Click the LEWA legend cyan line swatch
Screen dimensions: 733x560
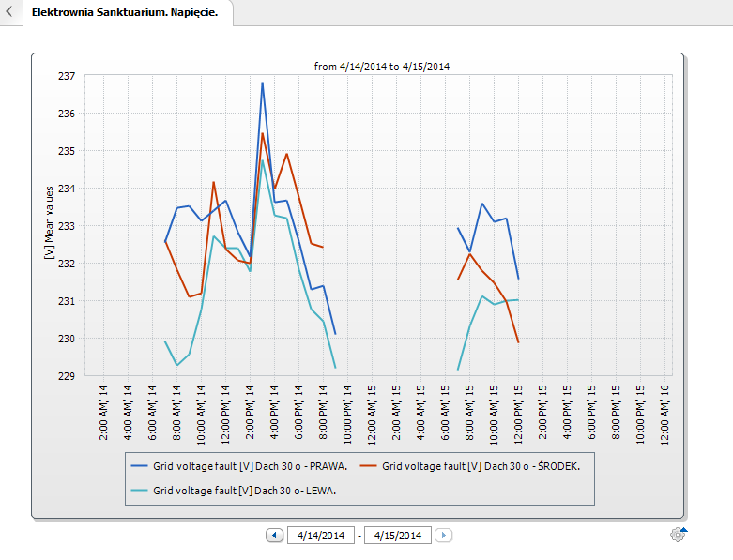pos(139,491)
